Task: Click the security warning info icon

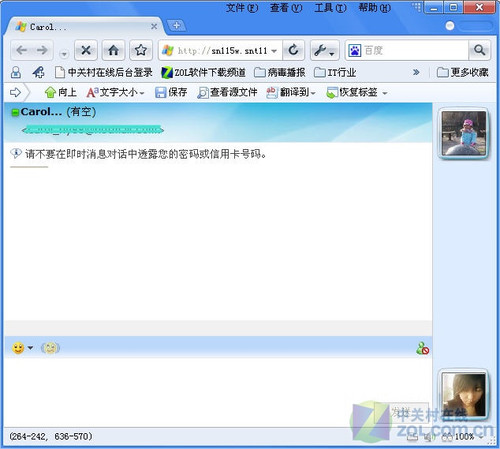Action: 16,153
